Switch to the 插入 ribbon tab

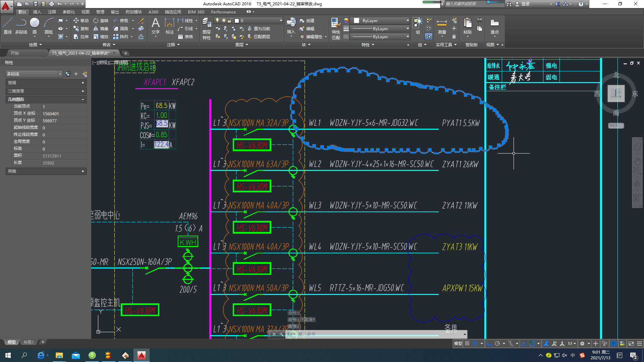[x=37, y=12]
